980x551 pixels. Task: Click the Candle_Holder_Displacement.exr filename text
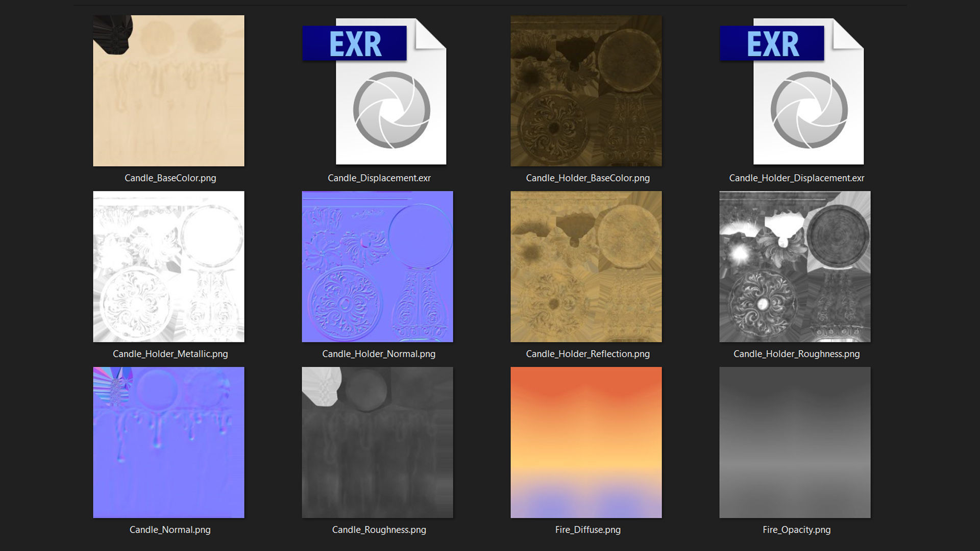click(796, 178)
